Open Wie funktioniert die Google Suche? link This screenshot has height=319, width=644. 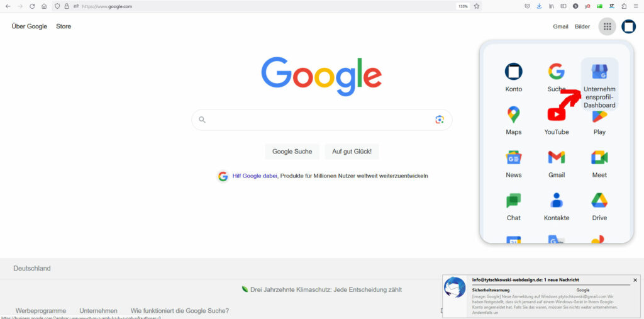coord(180,311)
